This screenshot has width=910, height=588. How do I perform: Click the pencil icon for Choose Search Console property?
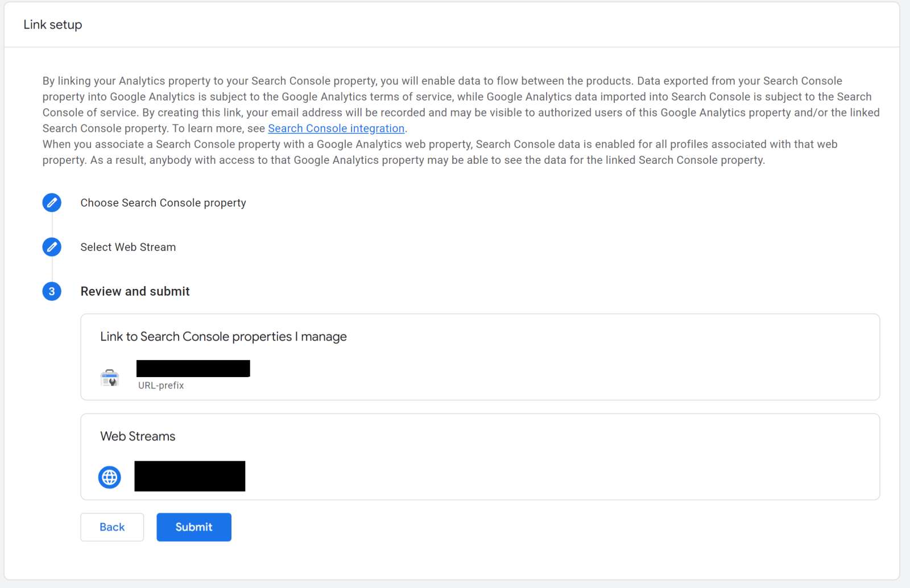click(x=52, y=202)
